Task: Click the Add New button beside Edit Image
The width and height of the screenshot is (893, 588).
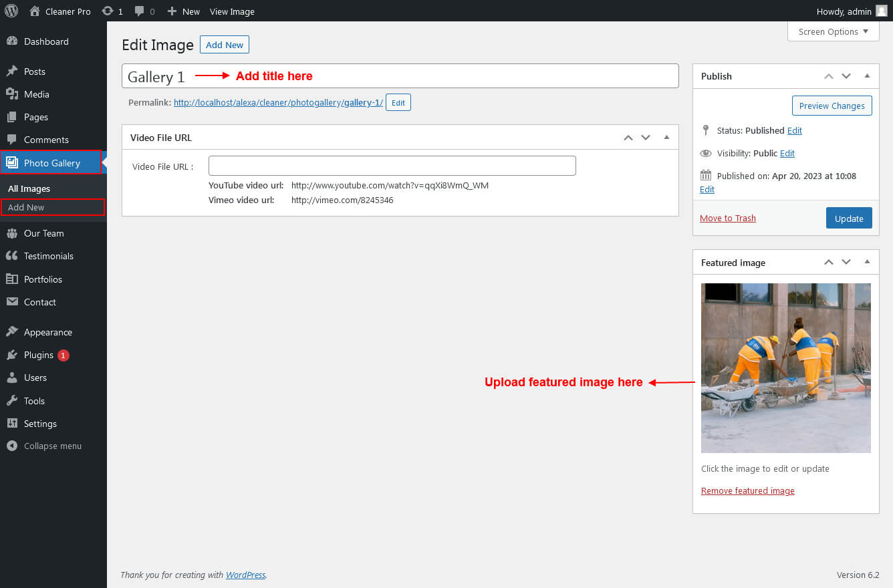Action: tap(225, 45)
